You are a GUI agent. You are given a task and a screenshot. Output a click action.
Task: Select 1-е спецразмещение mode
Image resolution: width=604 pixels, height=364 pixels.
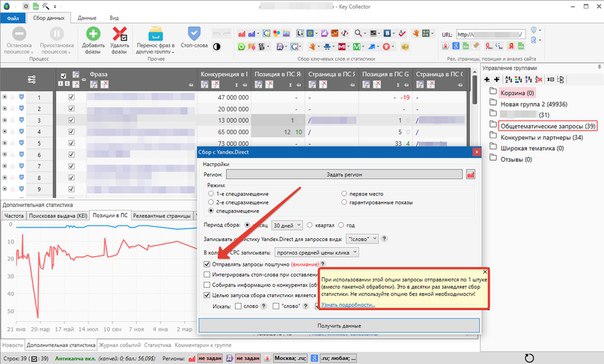pyautogui.click(x=211, y=194)
